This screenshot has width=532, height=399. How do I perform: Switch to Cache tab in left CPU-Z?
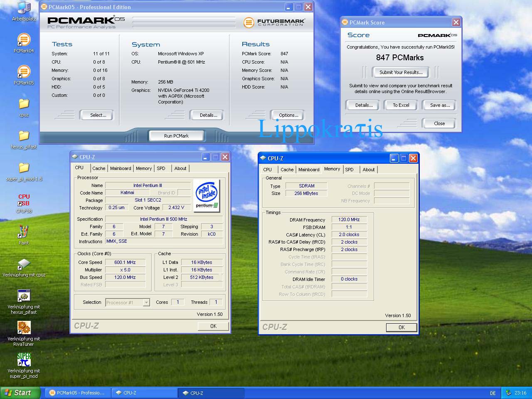click(x=99, y=168)
